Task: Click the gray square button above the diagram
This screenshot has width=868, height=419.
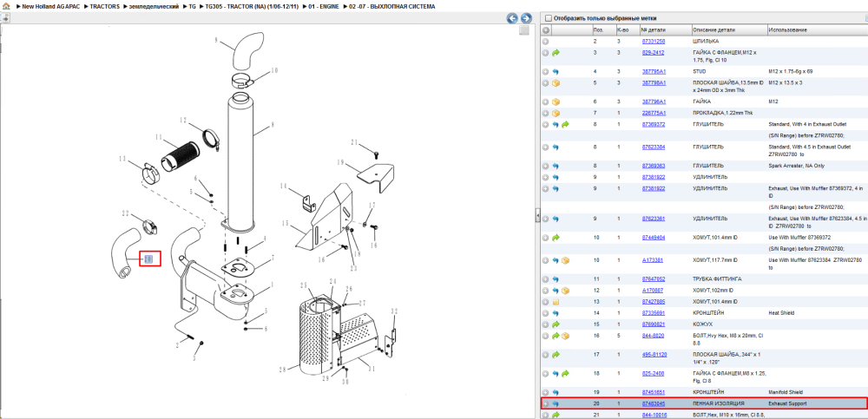Action: [x=523, y=31]
